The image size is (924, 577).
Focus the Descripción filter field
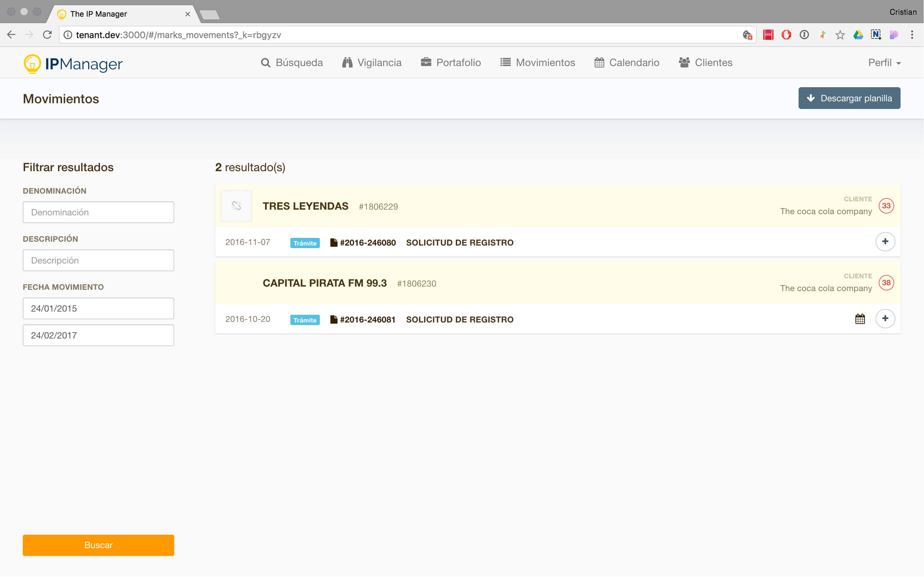pos(98,260)
